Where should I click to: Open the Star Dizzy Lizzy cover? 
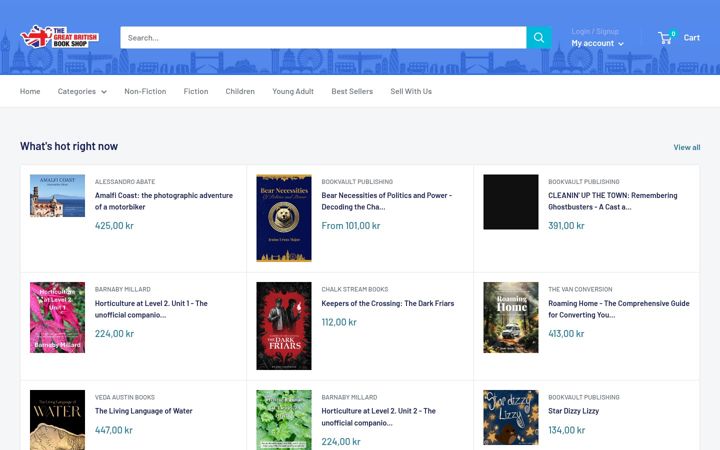[511, 417]
